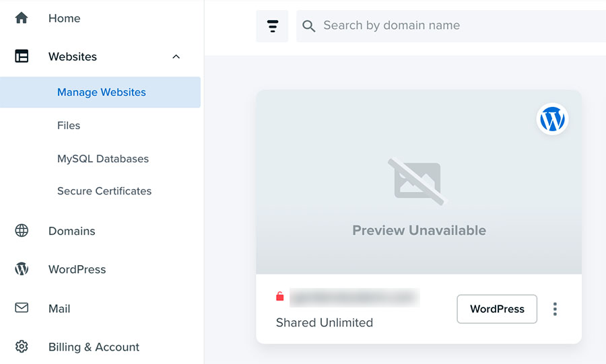Open Billing & Account
Viewport: 606px width, 364px height.
tap(94, 347)
